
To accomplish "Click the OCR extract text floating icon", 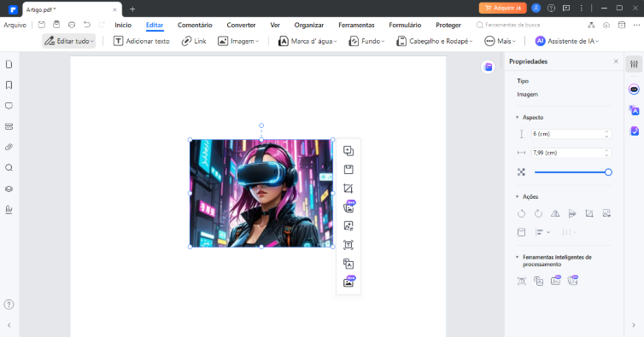I will point(348,245).
